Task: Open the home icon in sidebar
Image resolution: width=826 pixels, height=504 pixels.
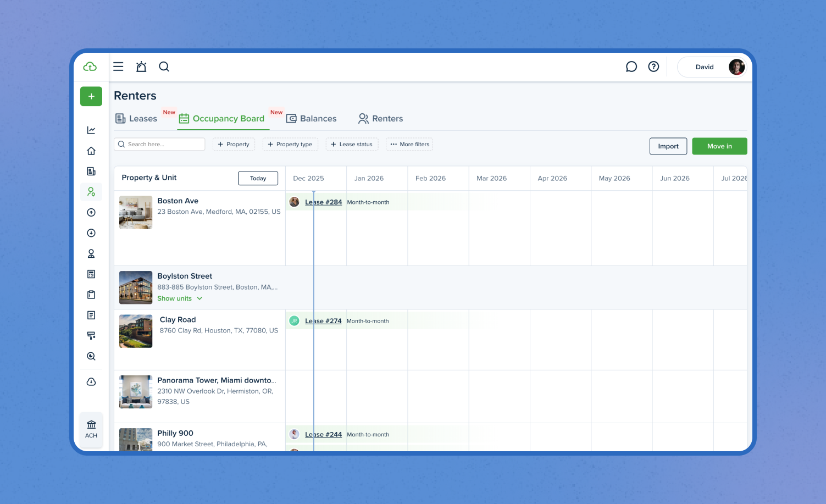Action: (x=91, y=151)
